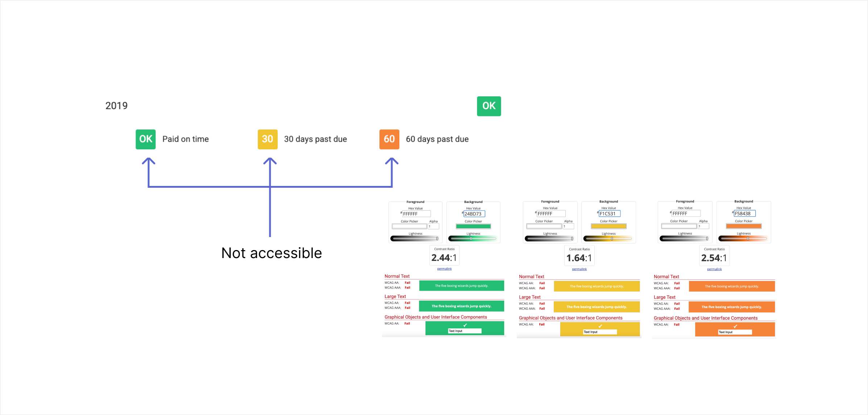Click the background hex field showing F58438
Image resolution: width=868 pixels, height=415 pixels.
[744, 213]
